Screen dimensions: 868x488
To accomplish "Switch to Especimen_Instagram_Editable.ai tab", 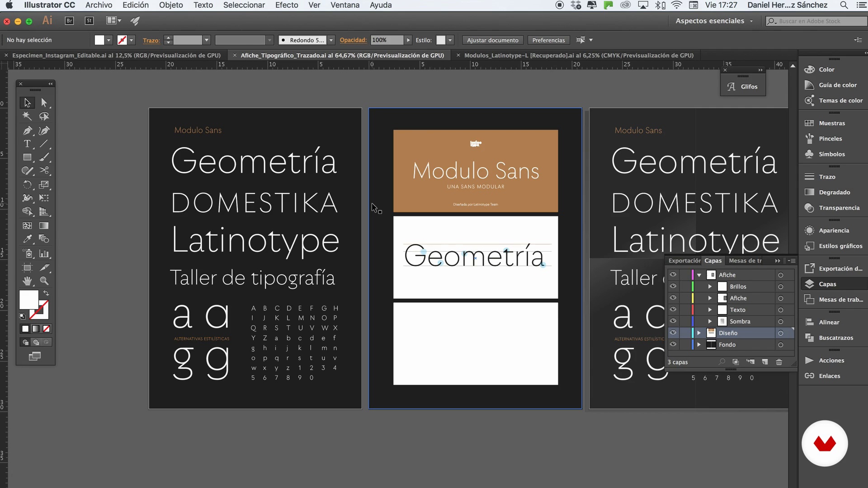I will (x=116, y=55).
